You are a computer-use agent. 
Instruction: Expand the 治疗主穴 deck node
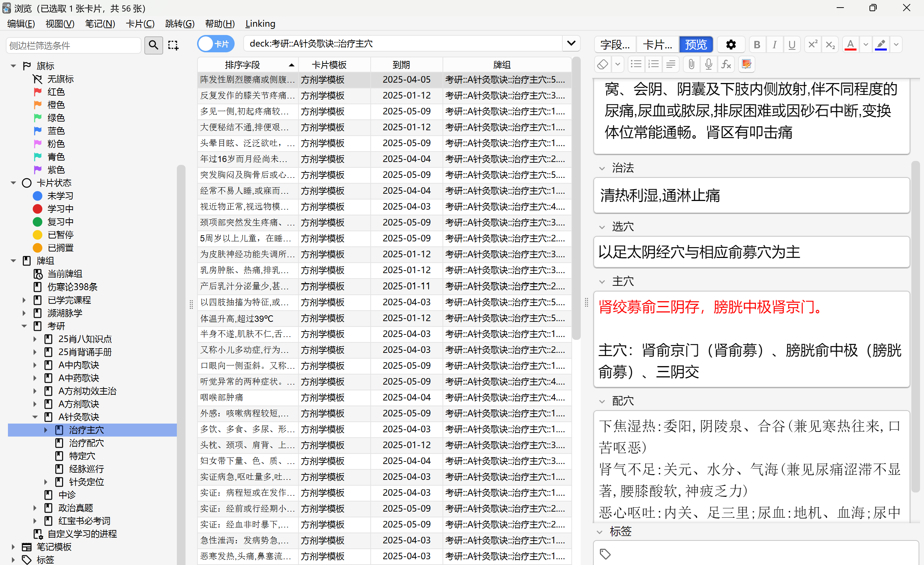click(x=46, y=430)
